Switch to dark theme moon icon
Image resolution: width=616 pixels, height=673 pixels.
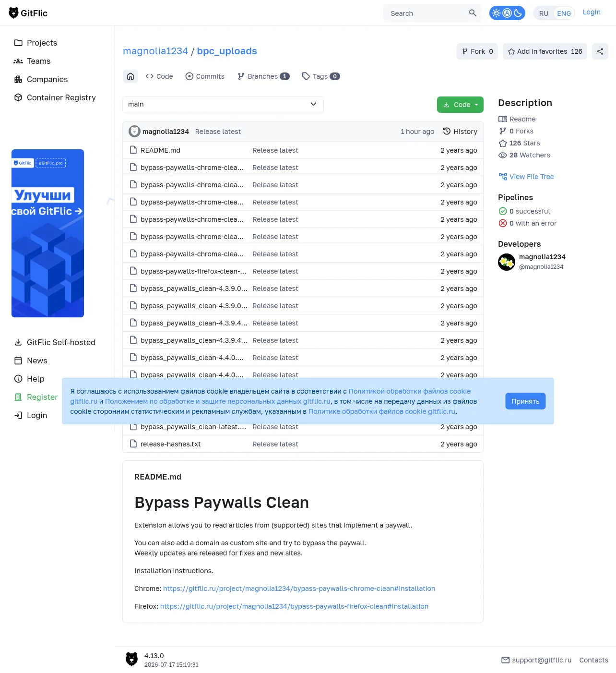518,13
